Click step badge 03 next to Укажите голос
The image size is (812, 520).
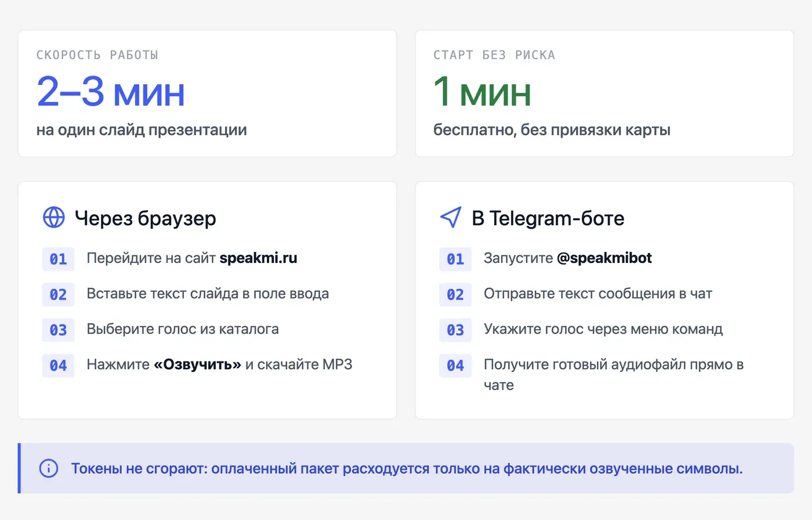pyautogui.click(x=455, y=330)
